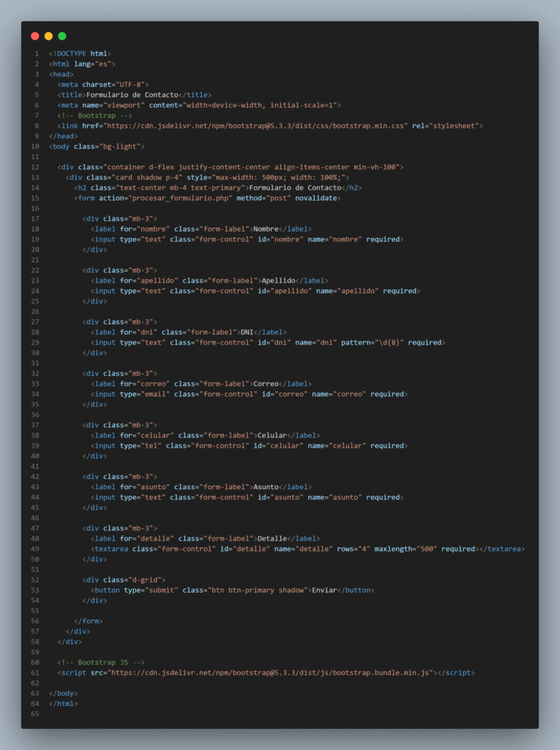Screen dimensions: 560x750
Task: Click line number 36 in the gutter
Action: (35, 415)
